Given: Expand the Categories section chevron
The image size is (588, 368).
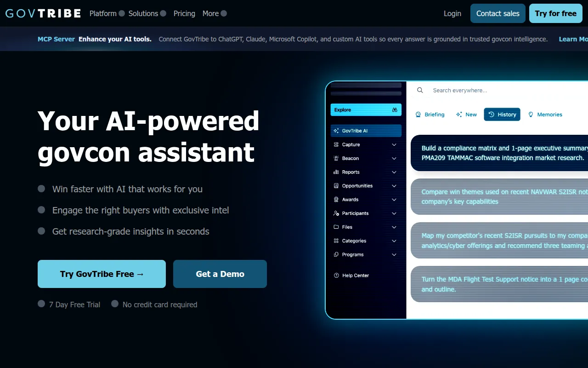Looking at the screenshot, I should click(394, 241).
